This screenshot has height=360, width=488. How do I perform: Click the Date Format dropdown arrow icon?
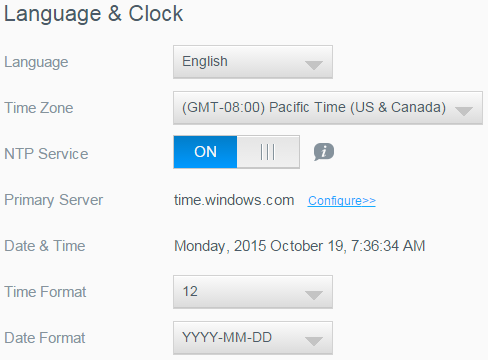point(314,341)
